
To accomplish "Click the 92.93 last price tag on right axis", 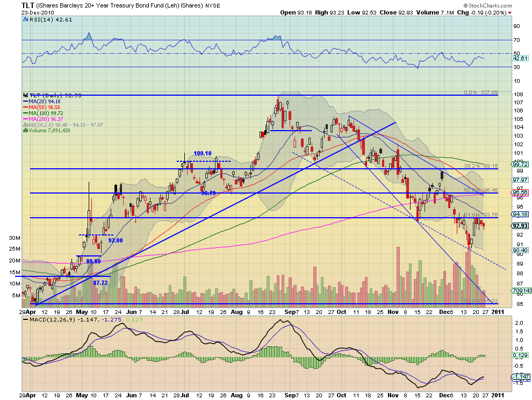I will 520,226.
